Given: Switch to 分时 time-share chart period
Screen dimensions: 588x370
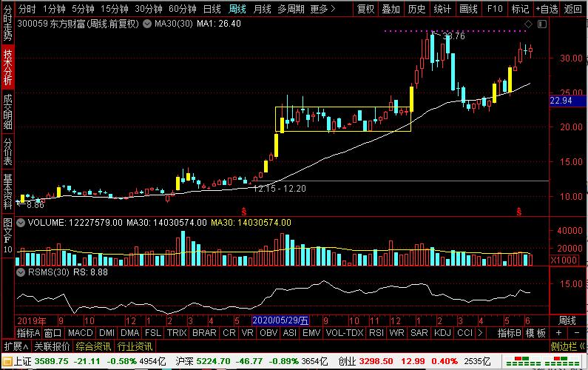Looking at the screenshot, I should [27, 9].
